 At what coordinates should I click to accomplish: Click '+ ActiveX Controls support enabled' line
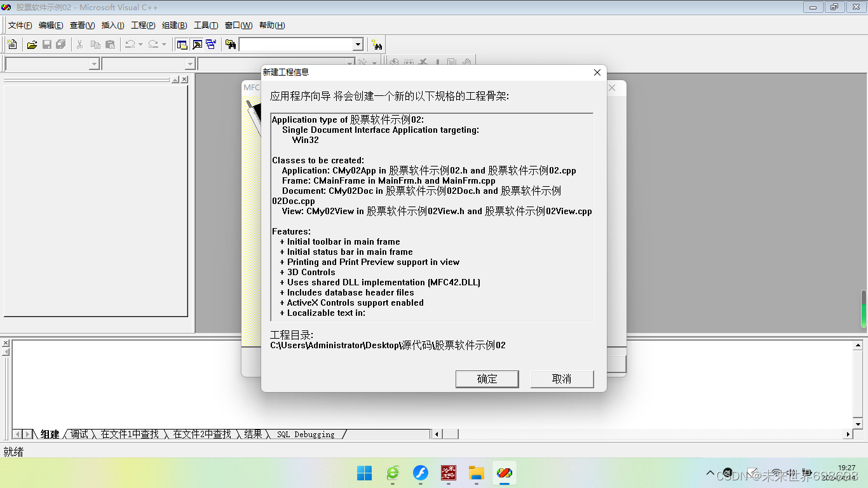pos(351,302)
